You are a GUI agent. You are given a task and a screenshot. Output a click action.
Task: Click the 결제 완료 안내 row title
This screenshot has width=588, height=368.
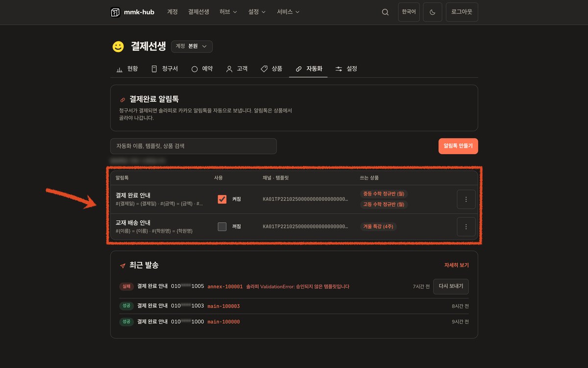pyautogui.click(x=133, y=195)
